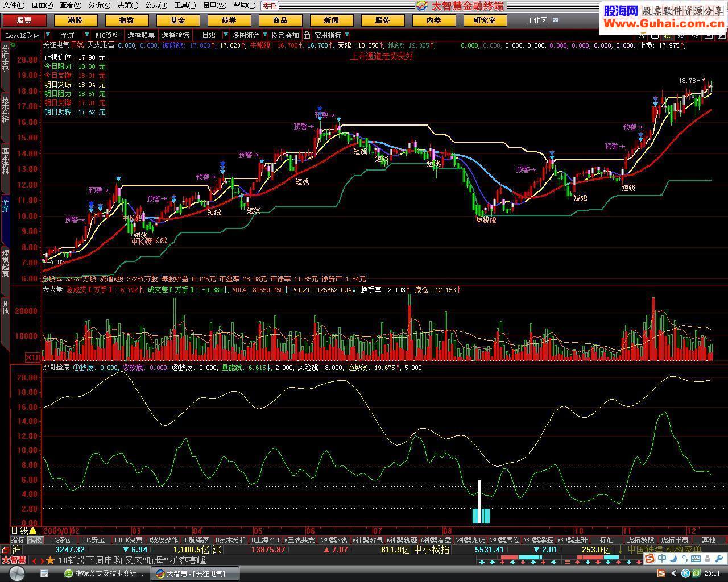The width and height of the screenshot is (728, 582).
Task: Open the 新闻 section
Action: pos(331,20)
